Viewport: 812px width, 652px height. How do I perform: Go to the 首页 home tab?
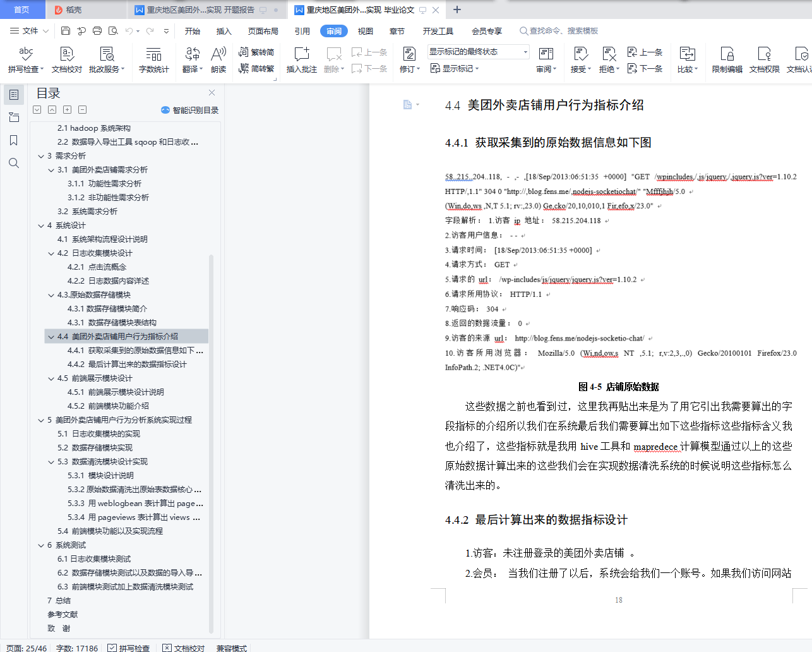point(21,9)
